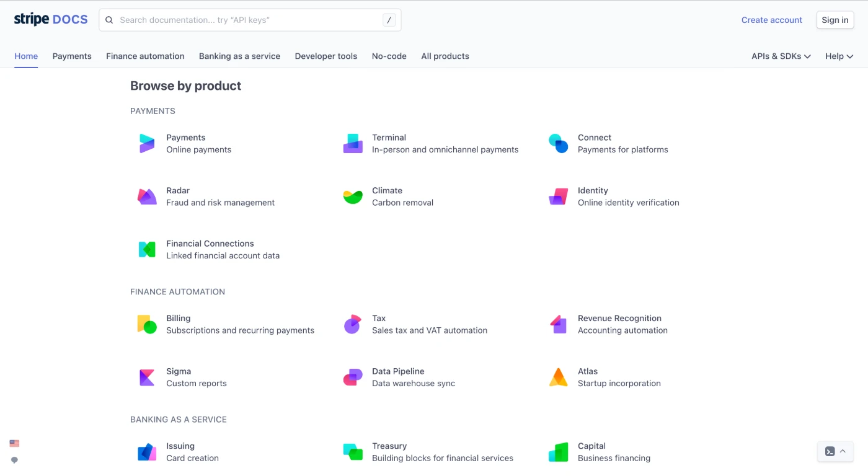Open the Stripe DOCS logo link
This screenshot has width=868, height=476.
(x=51, y=19)
